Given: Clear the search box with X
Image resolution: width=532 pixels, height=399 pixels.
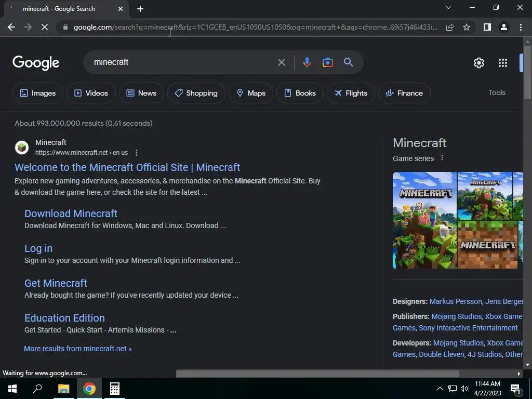Looking at the screenshot, I should coord(281,62).
